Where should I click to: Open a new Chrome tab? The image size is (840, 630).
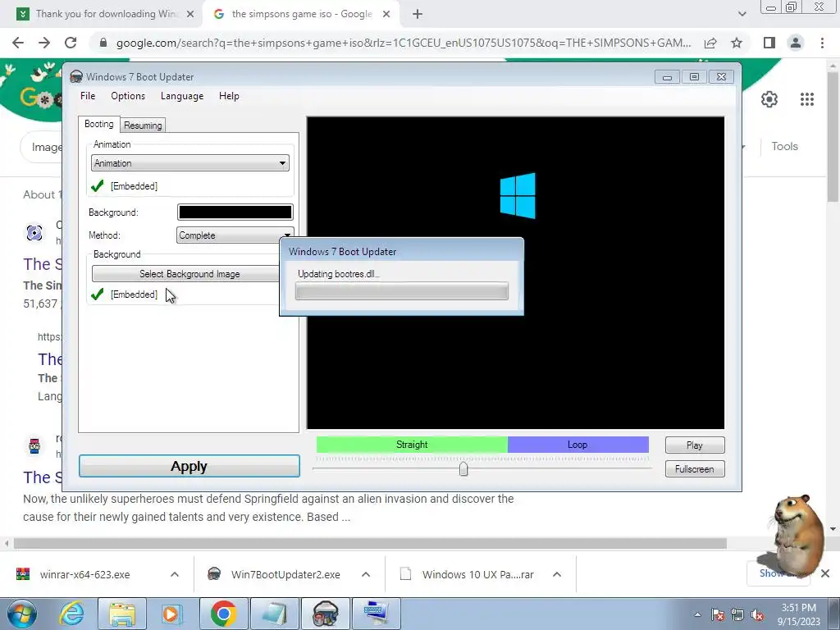click(x=418, y=15)
